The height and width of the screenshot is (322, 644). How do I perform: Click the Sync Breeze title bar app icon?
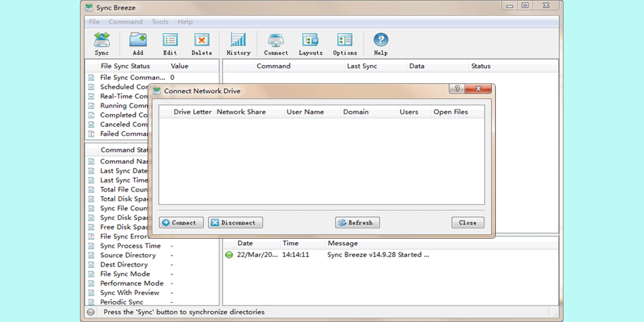[90, 7]
